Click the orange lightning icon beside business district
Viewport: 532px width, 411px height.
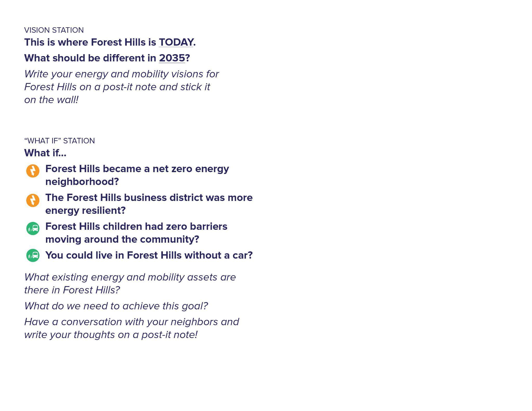coord(33,200)
